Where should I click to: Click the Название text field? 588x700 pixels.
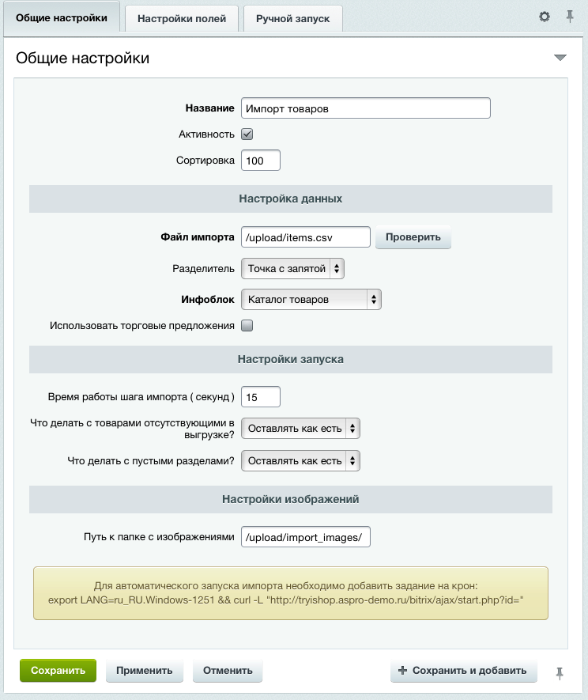pos(365,108)
